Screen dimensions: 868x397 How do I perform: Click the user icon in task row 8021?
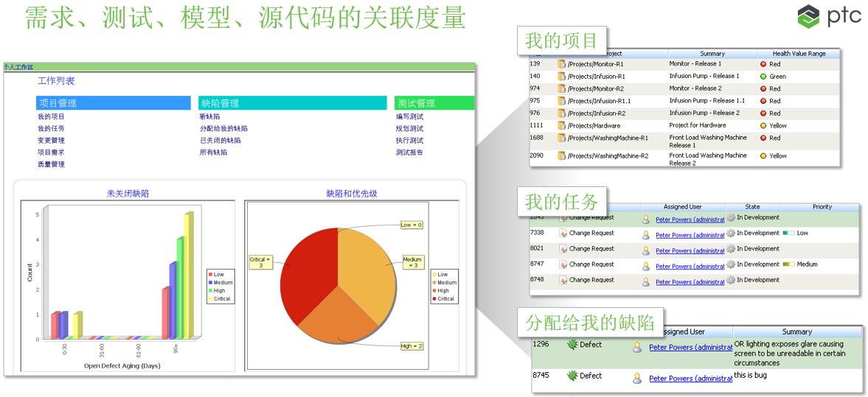645,250
